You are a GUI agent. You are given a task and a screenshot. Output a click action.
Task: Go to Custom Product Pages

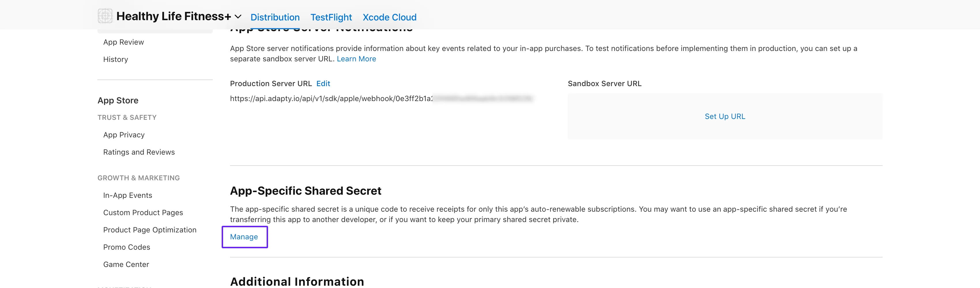tap(143, 212)
